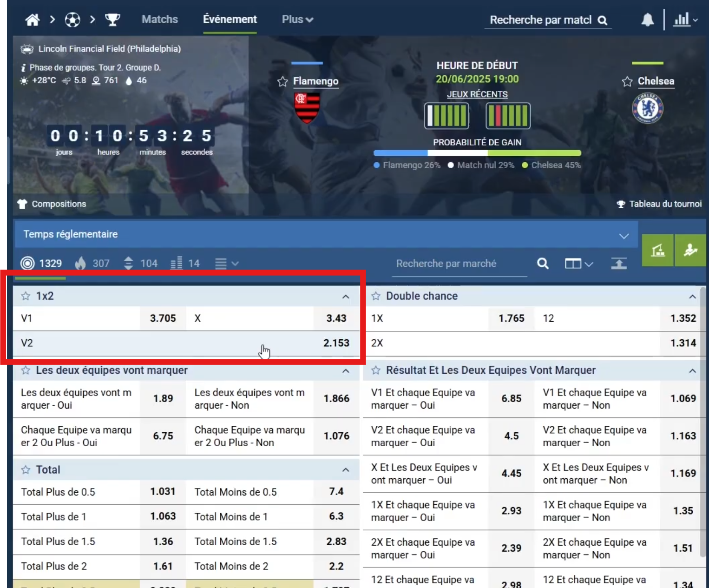709x588 pixels.
Task: Click the search magnifier in top bar
Action: coord(603,20)
